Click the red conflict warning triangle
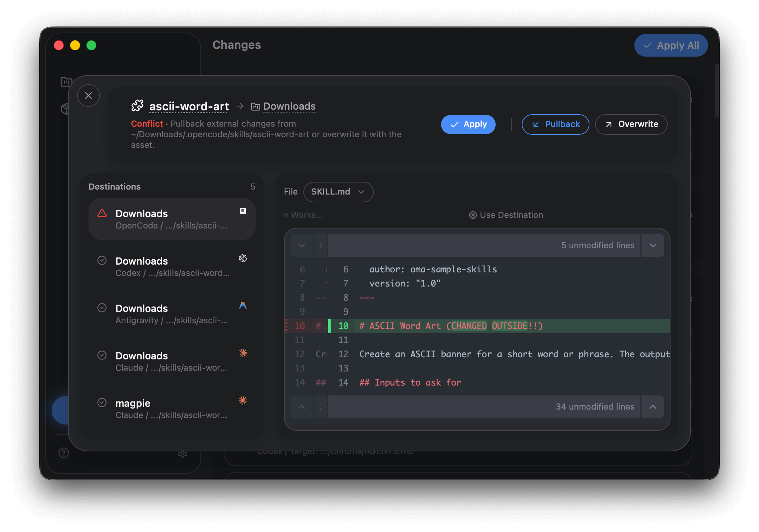Viewport: 759px width, 532px height. coord(102,213)
